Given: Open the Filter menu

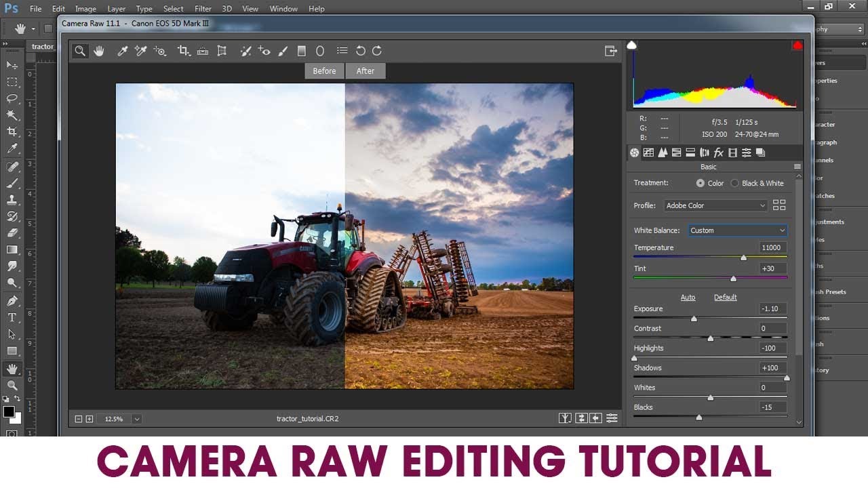Looking at the screenshot, I should [203, 9].
